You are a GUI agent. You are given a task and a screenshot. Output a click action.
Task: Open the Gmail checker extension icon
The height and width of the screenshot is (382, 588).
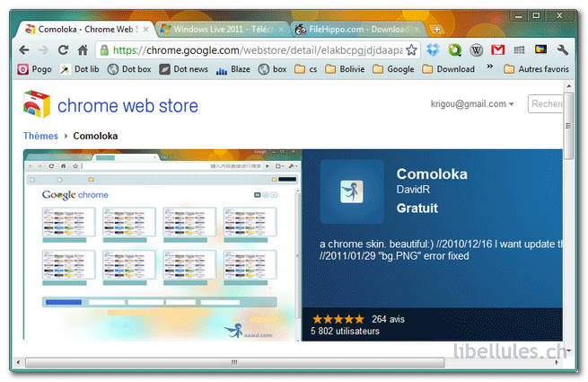click(x=498, y=49)
